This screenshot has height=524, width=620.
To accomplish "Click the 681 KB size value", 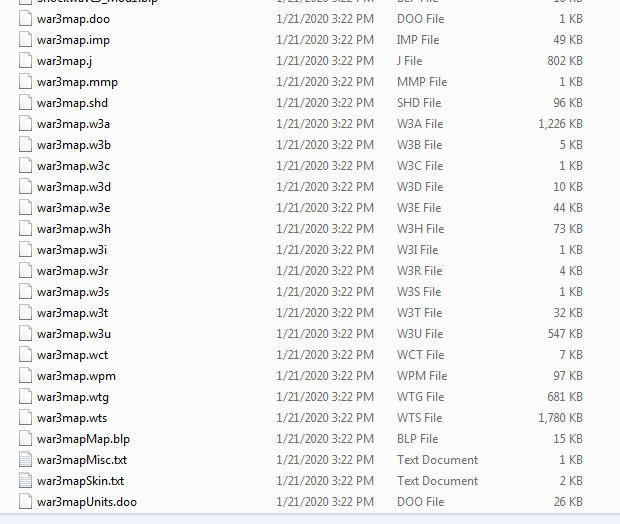I will [x=565, y=397].
